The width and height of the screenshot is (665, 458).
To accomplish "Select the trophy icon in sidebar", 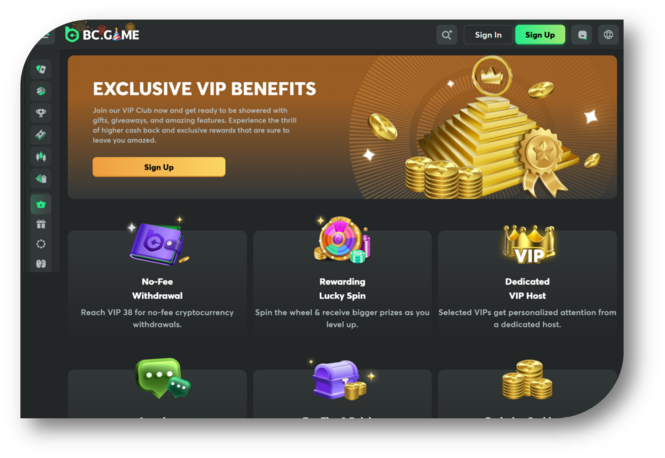I will [41, 113].
